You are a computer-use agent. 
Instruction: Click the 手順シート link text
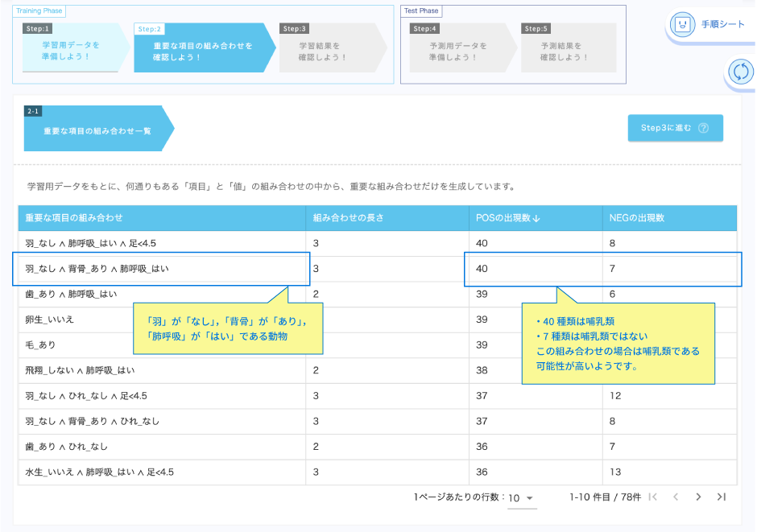(722, 24)
